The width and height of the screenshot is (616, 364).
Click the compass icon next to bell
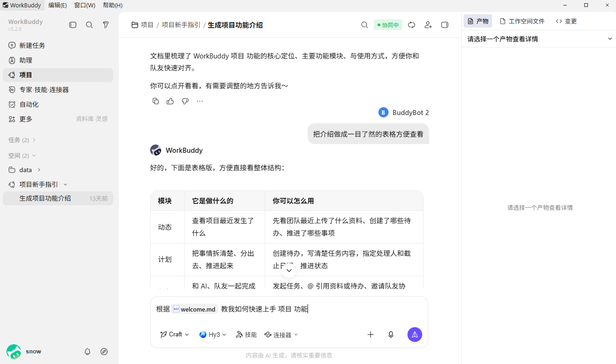click(x=104, y=352)
